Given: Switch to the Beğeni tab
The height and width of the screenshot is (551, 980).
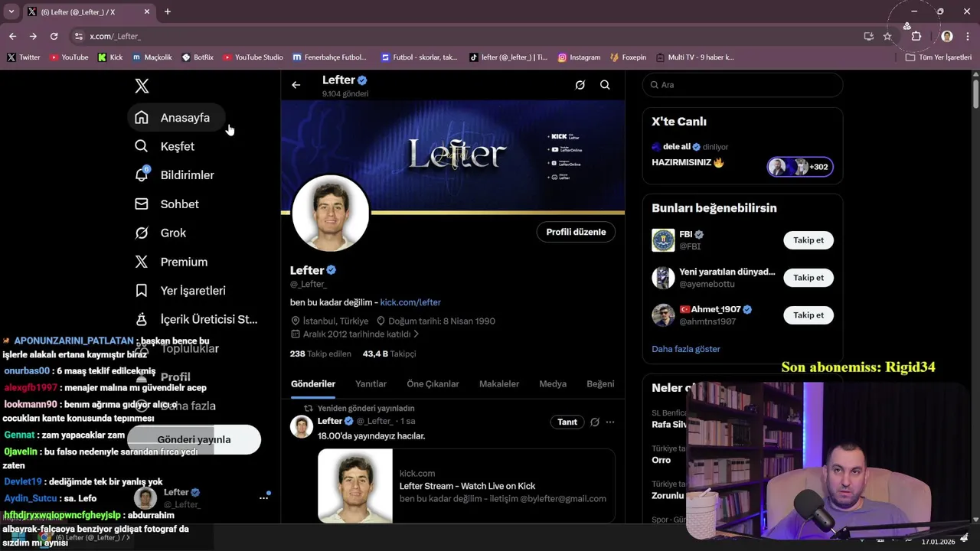Looking at the screenshot, I should [600, 384].
